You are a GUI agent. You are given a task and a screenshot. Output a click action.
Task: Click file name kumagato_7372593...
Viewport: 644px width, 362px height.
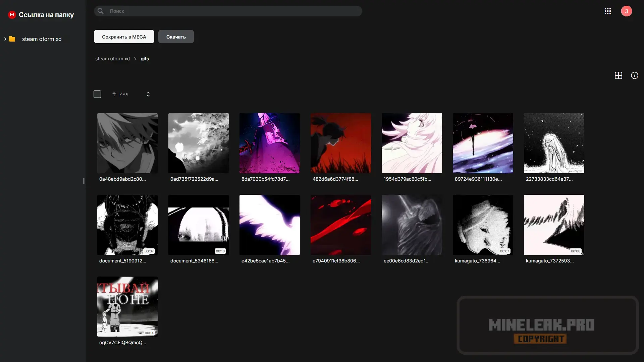coord(550,261)
